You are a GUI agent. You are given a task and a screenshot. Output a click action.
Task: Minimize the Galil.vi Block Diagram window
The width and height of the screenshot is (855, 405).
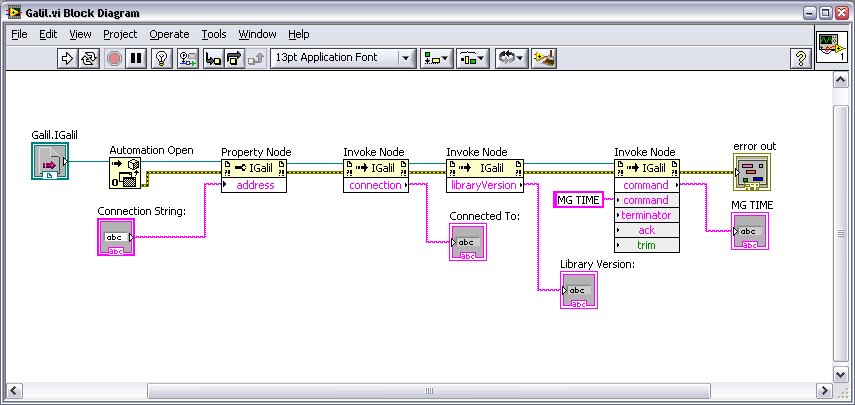pyautogui.click(x=812, y=13)
